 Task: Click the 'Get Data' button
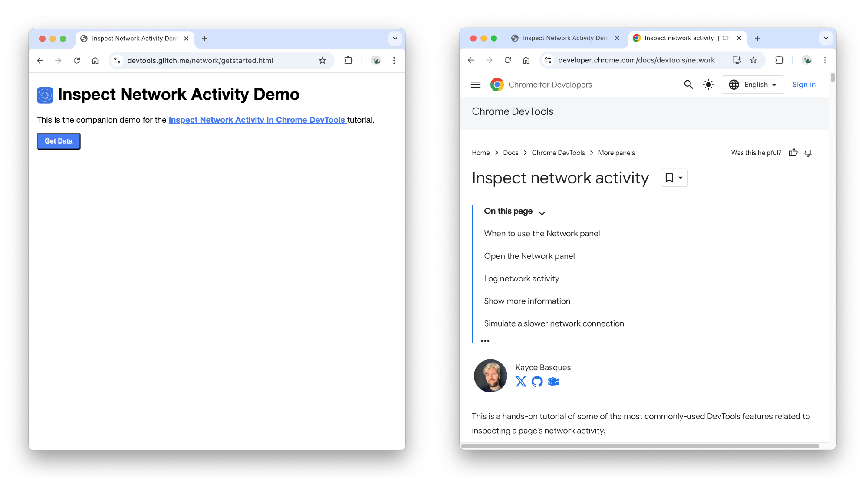[58, 140]
